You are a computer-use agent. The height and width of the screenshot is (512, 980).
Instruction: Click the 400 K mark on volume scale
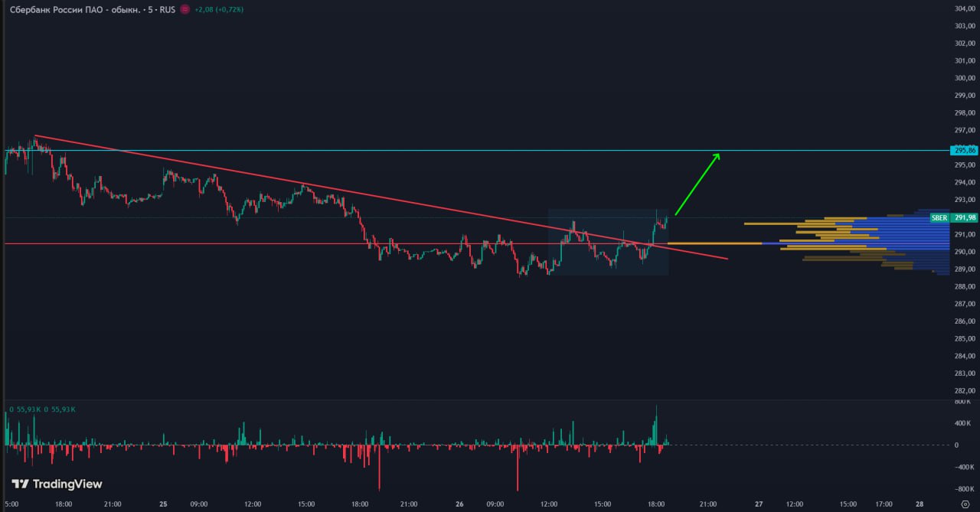coord(962,423)
